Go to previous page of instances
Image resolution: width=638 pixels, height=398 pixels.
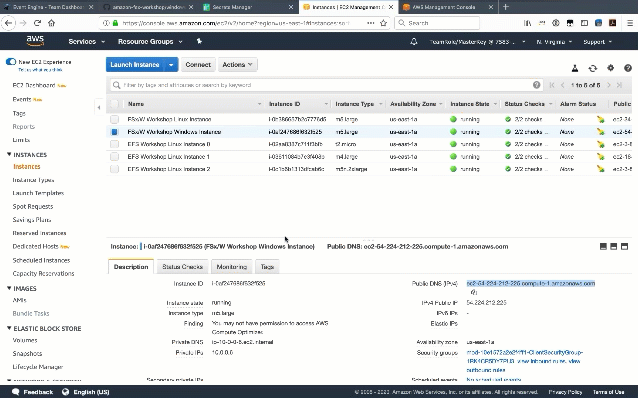(x=563, y=85)
